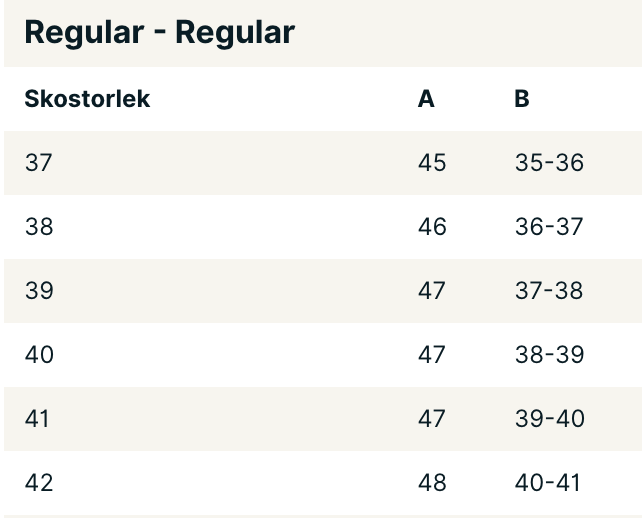Click the shoe size 41 cell
This screenshot has width=642, height=518.
click(x=37, y=419)
